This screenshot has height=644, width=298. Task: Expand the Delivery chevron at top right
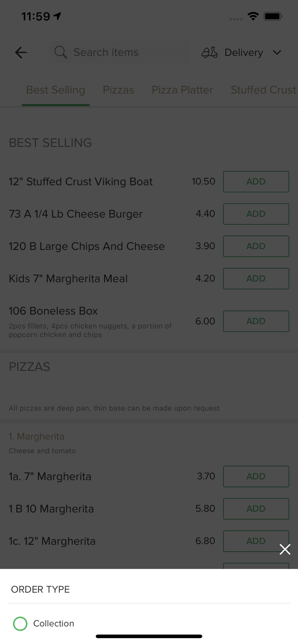(x=277, y=52)
